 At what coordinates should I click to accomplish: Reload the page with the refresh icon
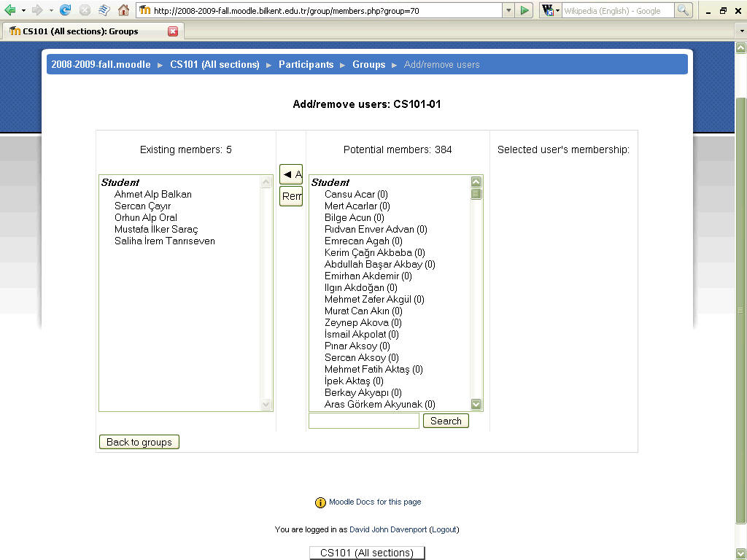[65, 10]
